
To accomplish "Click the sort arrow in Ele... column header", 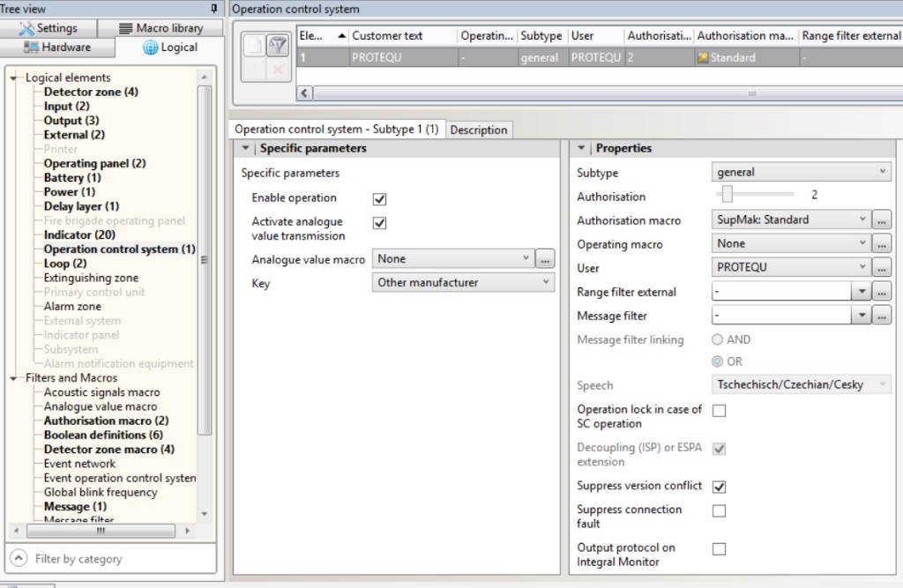I will pyautogui.click(x=341, y=36).
